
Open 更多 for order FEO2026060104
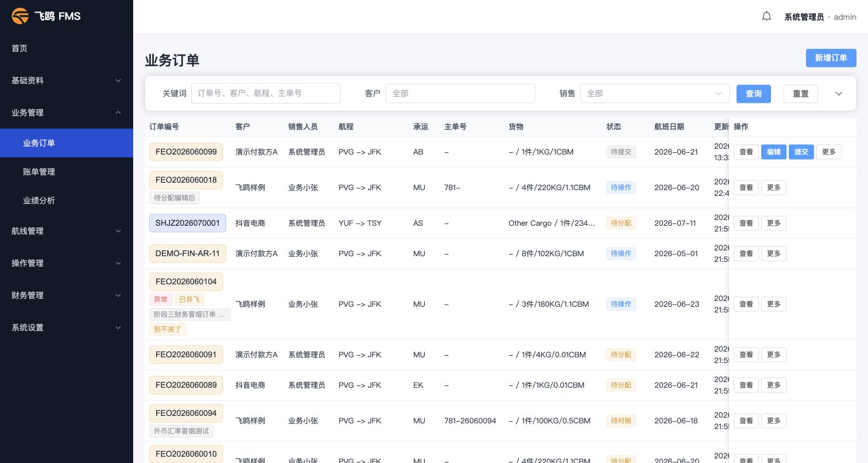point(773,304)
